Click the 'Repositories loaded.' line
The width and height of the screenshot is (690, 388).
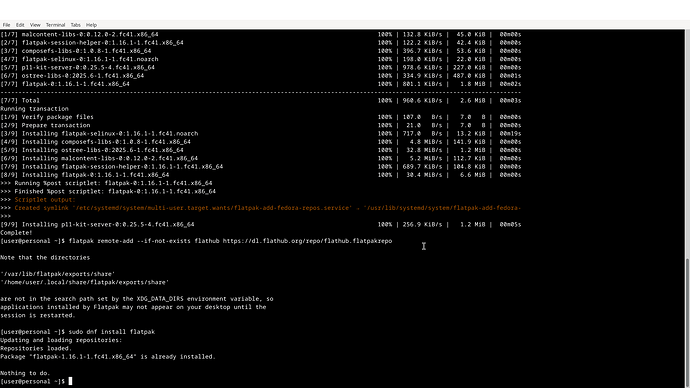coord(36,348)
